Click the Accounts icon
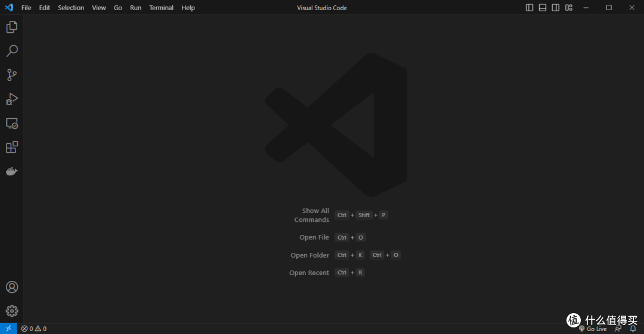 click(11, 287)
